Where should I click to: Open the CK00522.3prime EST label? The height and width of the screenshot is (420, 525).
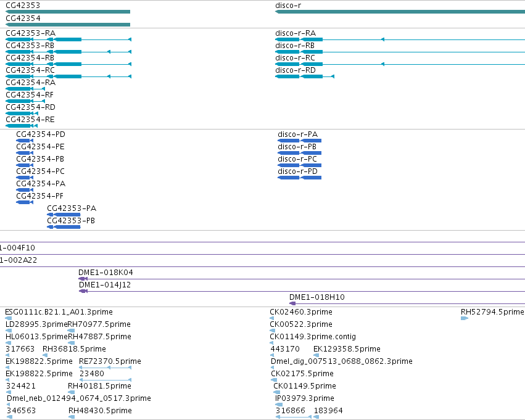click(301, 324)
